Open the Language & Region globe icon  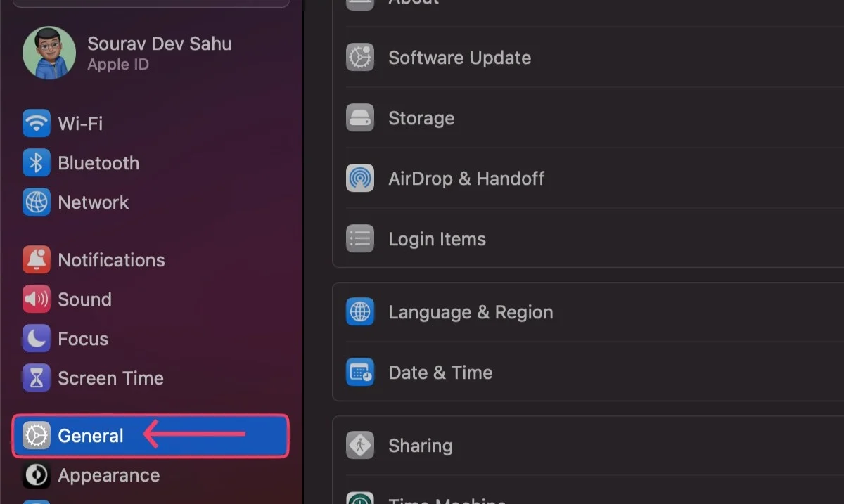point(360,312)
